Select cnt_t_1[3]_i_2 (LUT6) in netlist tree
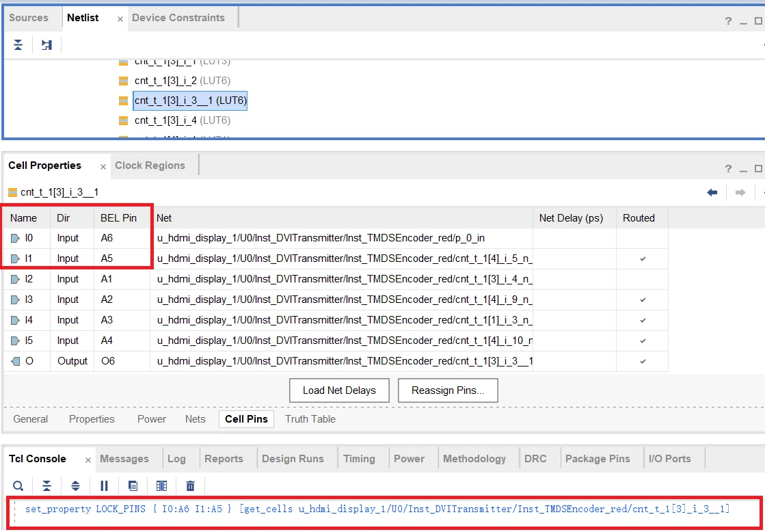The width and height of the screenshot is (765, 532). (x=183, y=81)
